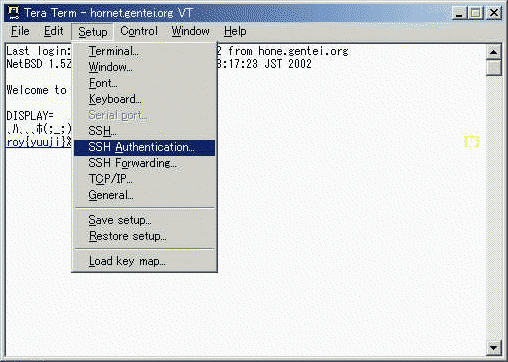Minimize the Tera Term window
The height and width of the screenshot is (362, 508).
click(459, 13)
